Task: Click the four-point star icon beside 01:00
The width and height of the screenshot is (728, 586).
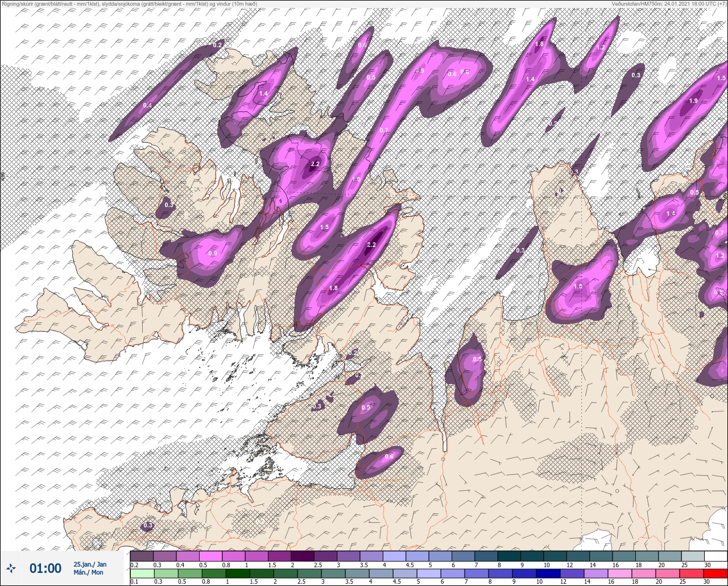Action: click(11, 568)
